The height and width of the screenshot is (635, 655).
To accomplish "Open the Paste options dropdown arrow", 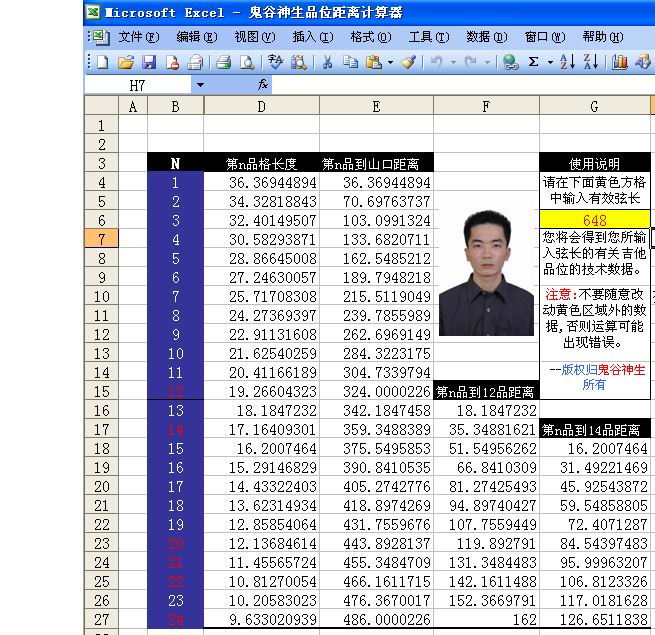I will point(390,62).
